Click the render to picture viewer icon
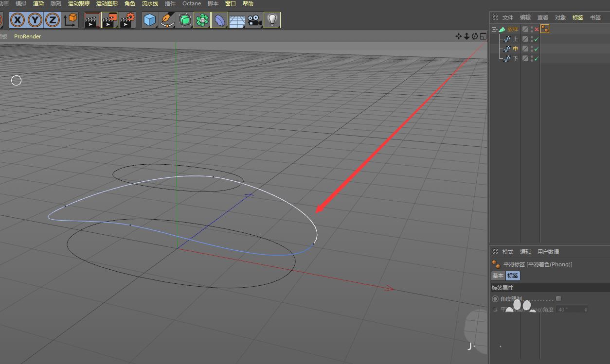Viewport: 610px width, 364px height. (109, 20)
